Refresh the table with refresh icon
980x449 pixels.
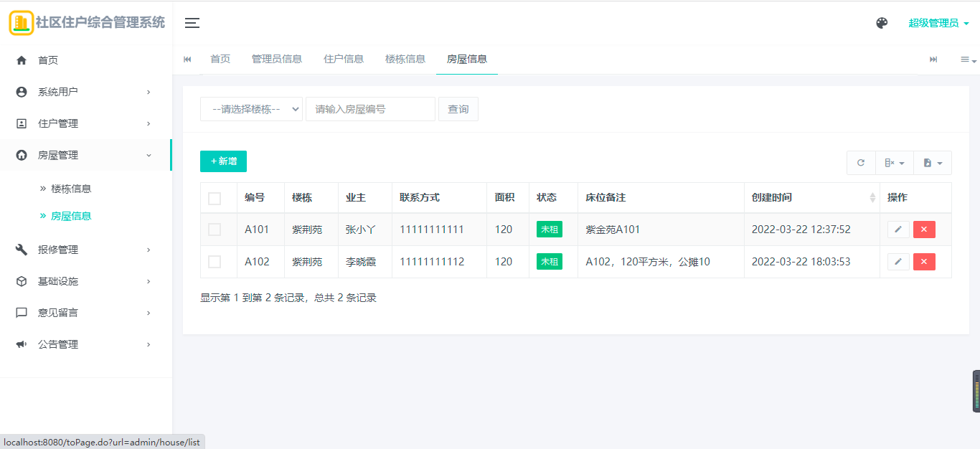point(861,163)
